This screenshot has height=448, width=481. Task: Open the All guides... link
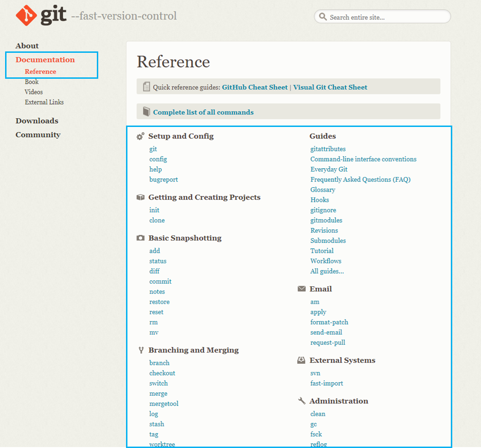[x=327, y=271]
